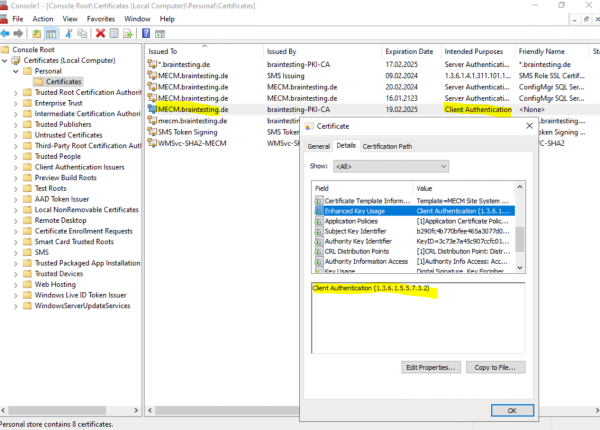600x430 pixels.
Task: Switch to the Certification Path tab
Action: tap(387, 146)
